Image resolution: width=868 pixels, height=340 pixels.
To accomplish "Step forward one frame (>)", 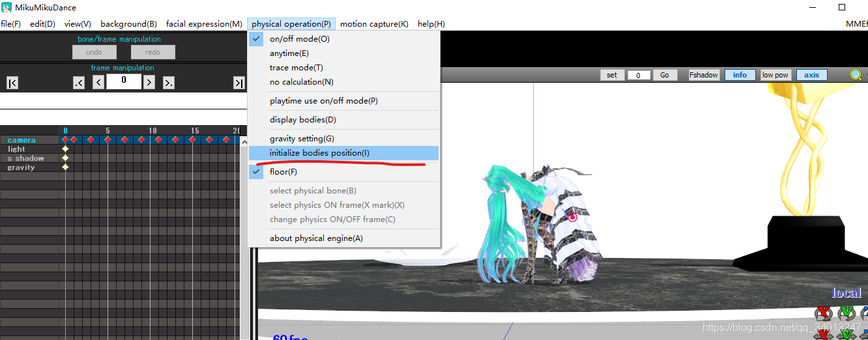I will click(x=149, y=82).
